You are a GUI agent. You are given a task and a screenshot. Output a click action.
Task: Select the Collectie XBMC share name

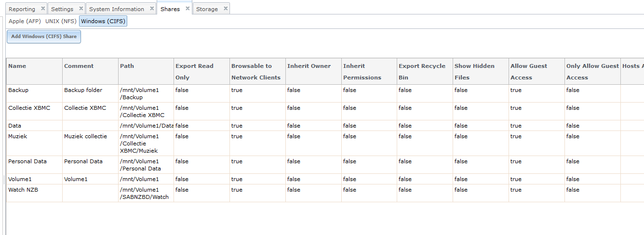29,108
